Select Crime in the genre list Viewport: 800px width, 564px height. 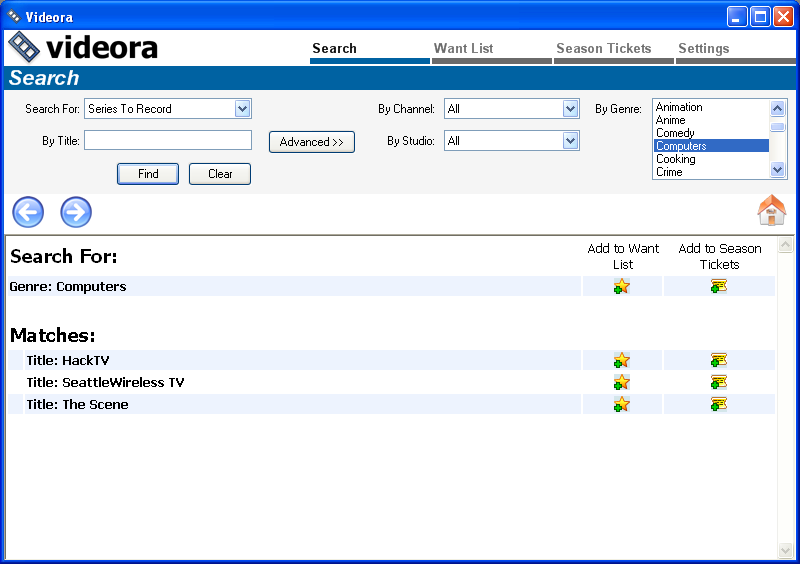tap(711, 172)
